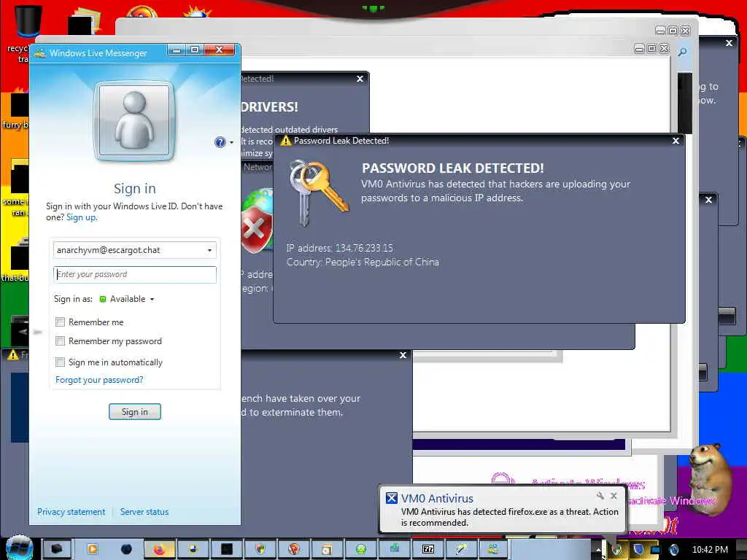The image size is (747, 560).
Task: Close the outdated DRIVERS alert window
Action: 360,79
